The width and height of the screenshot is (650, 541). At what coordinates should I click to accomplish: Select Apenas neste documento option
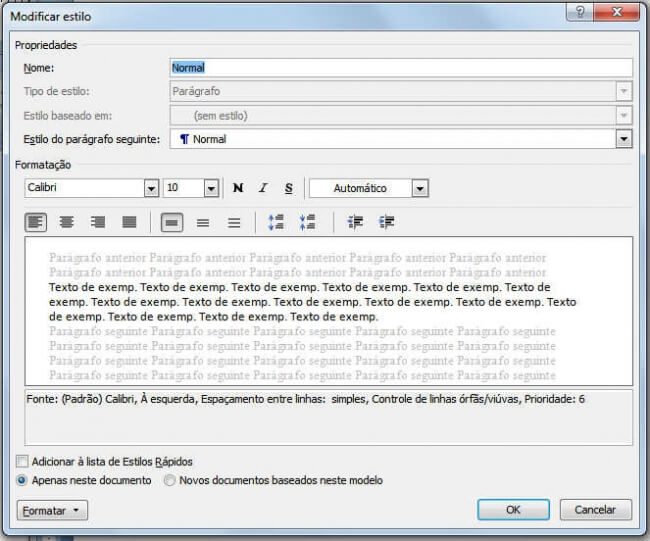pyautogui.click(x=21, y=480)
